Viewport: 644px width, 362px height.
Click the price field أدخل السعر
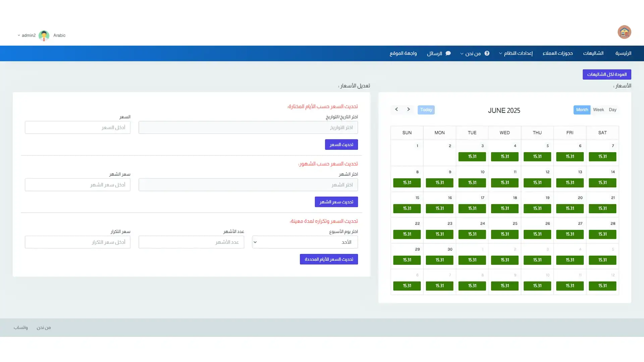click(77, 127)
